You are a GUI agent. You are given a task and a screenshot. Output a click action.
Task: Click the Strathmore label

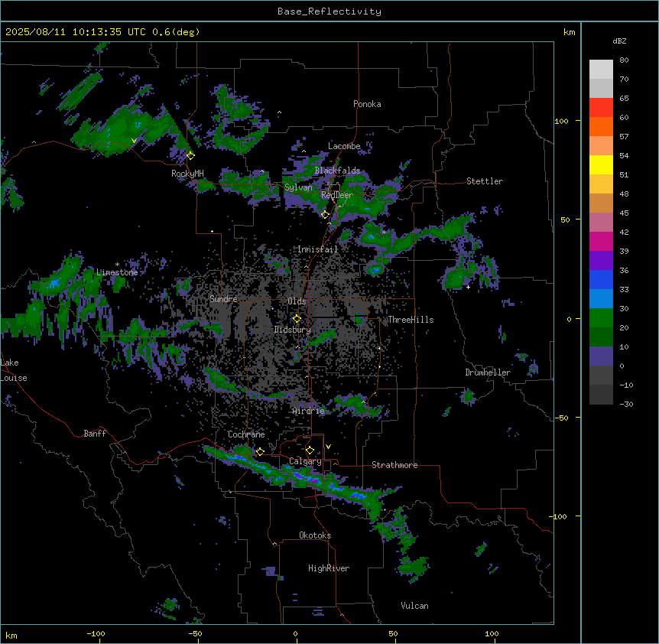coord(394,465)
